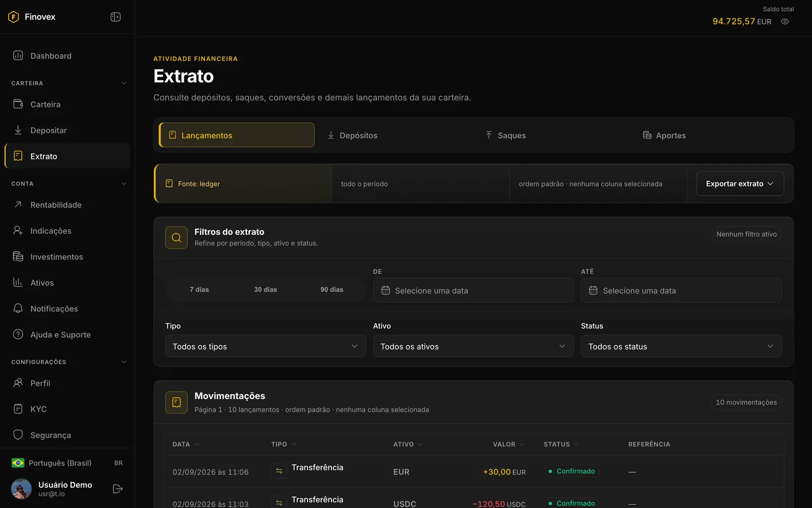Collapse the sidebar panel toggle icon
This screenshot has height=508, width=812.
116,17
